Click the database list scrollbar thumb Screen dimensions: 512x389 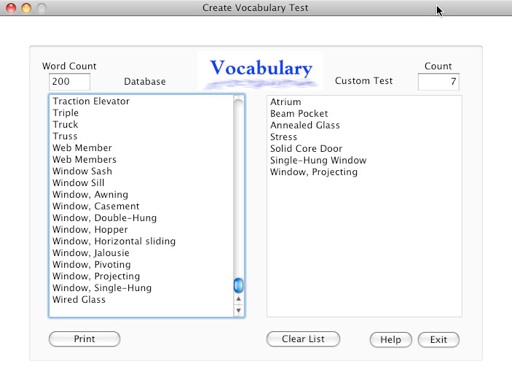tap(238, 285)
